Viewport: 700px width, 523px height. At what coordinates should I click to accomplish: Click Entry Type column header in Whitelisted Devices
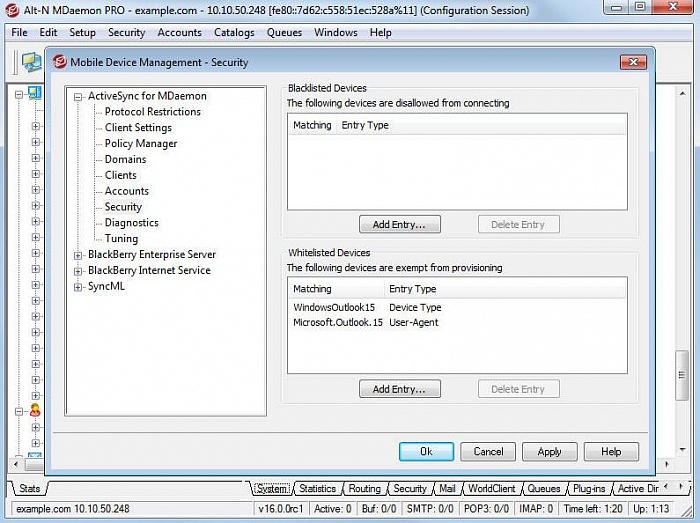[x=505, y=289]
